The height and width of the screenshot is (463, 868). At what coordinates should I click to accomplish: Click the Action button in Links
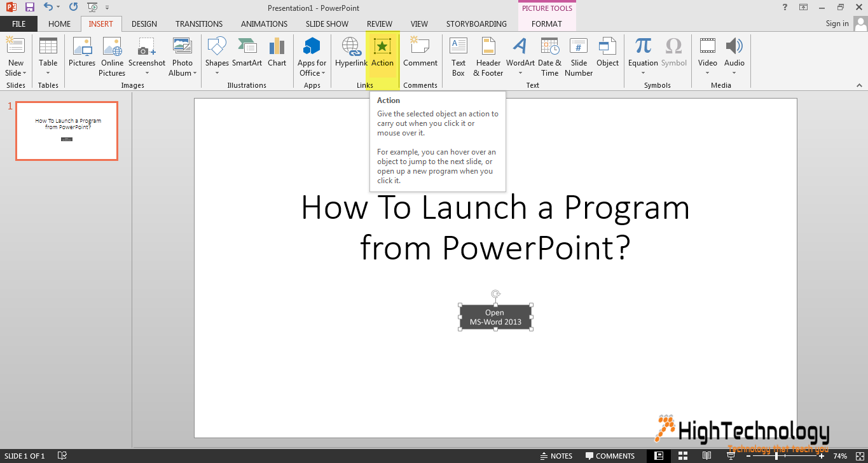tap(383, 52)
